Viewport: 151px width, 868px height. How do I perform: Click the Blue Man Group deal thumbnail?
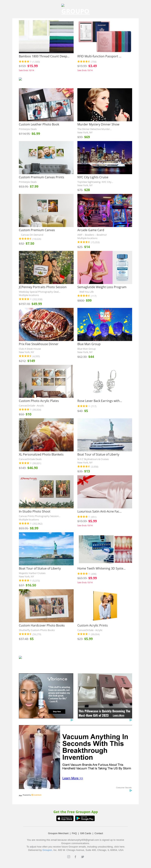[105, 324]
